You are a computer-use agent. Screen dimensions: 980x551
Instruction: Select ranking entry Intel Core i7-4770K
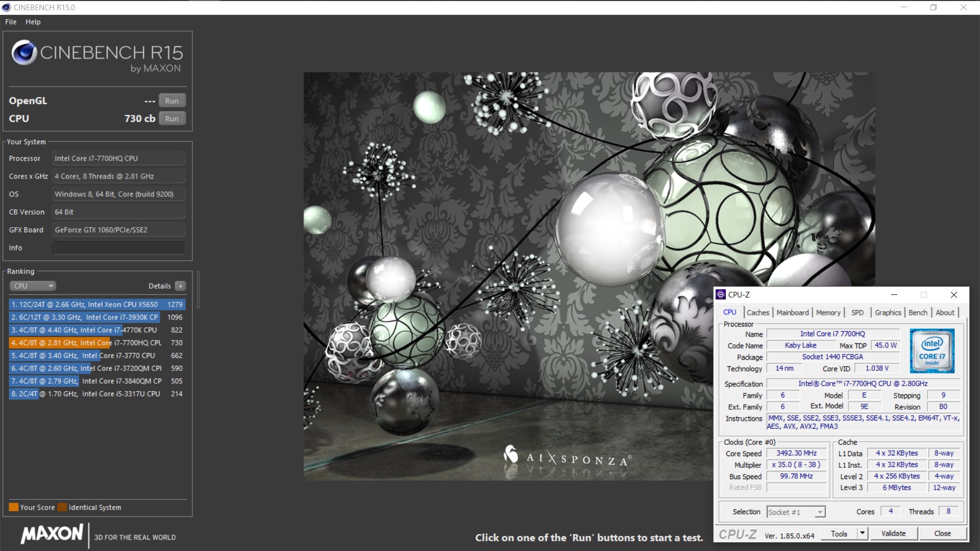97,330
